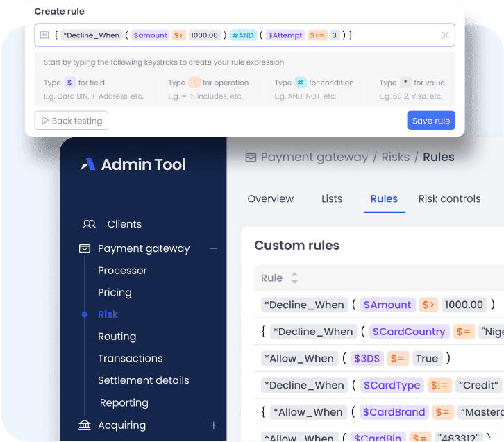Click the breadcrumb payment gateway icon
Image resolution: width=504 pixels, height=442 pixels.
pos(251,157)
